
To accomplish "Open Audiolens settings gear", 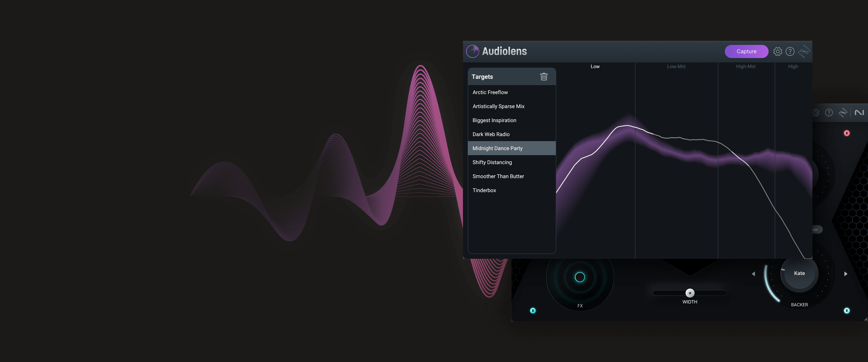I will click(x=778, y=51).
